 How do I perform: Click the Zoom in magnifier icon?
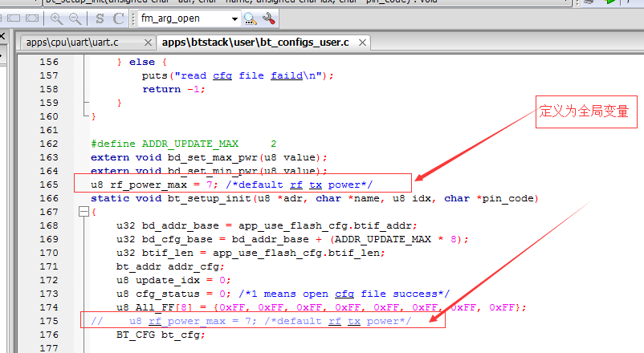pos(56,18)
